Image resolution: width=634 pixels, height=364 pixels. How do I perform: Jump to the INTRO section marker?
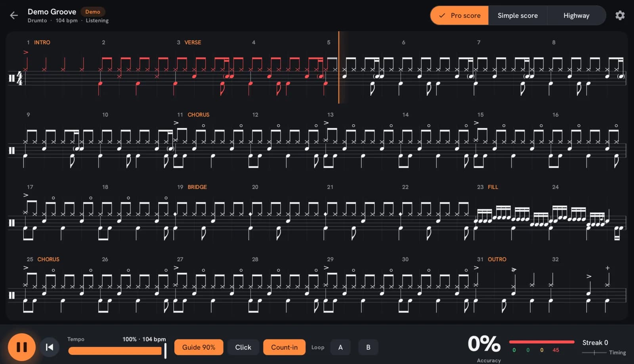click(x=42, y=42)
